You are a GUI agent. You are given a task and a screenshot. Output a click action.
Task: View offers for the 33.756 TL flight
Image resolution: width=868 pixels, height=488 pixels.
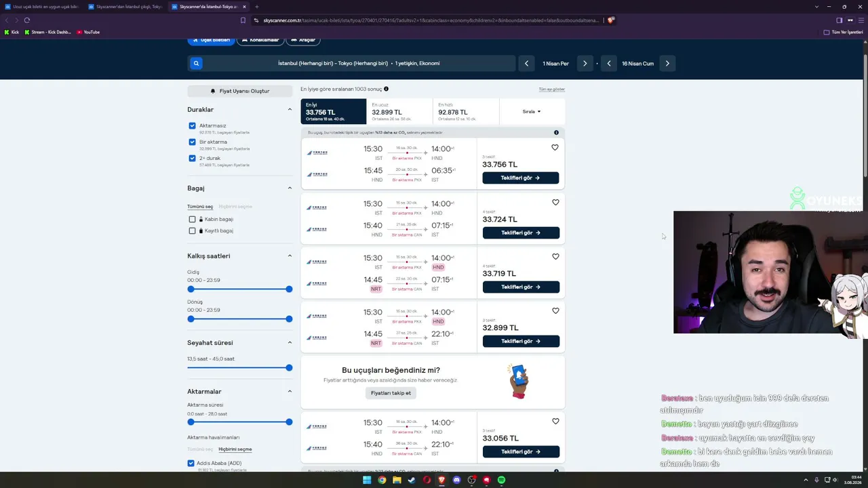pos(521,178)
